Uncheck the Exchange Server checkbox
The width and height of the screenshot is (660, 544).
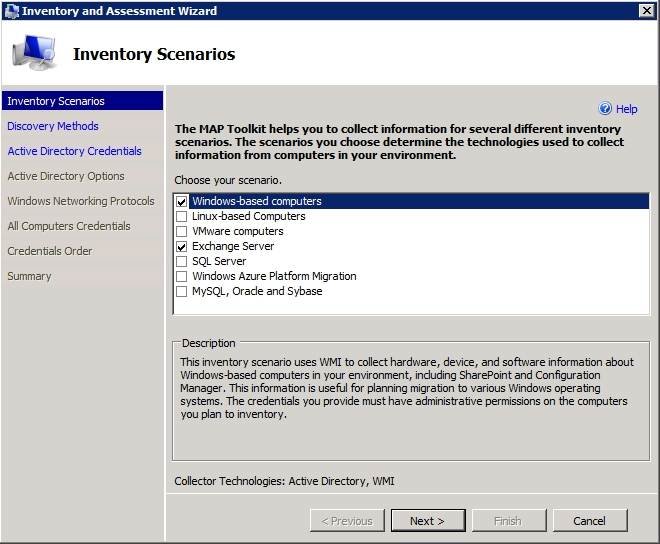pyautogui.click(x=181, y=246)
